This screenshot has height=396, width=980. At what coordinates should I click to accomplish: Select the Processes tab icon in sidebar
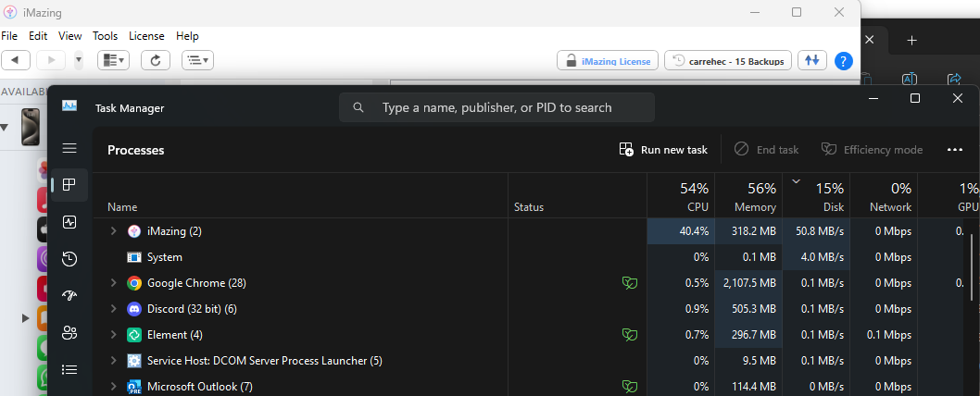pos(69,185)
